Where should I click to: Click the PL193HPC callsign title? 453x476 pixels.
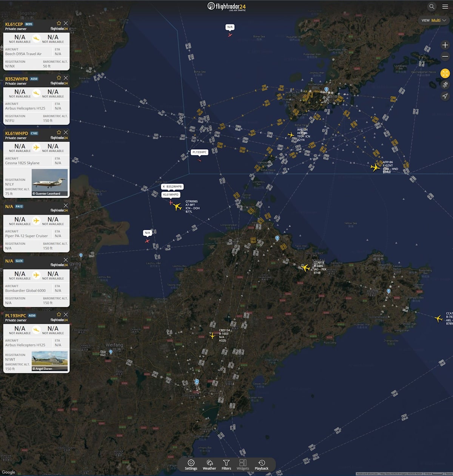pyautogui.click(x=16, y=315)
